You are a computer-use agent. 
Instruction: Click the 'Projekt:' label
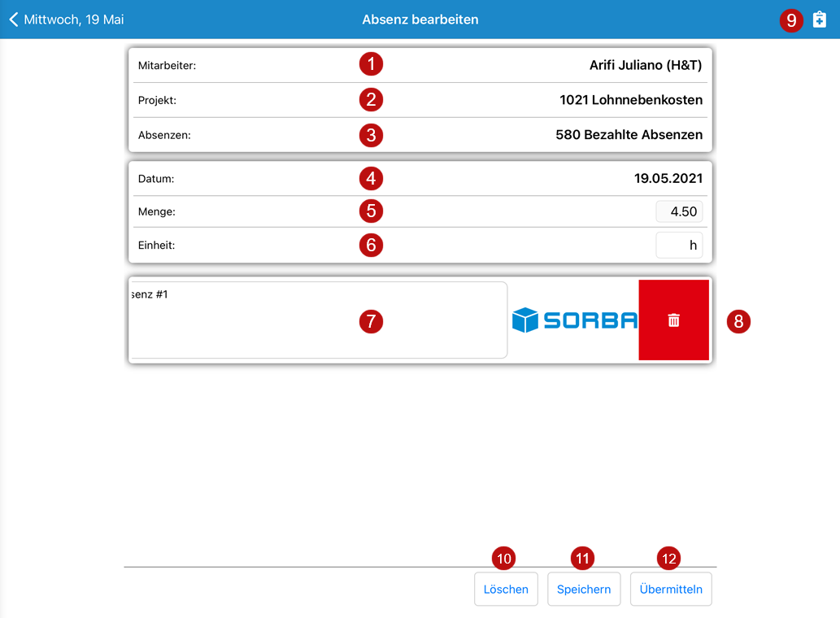pyautogui.click(x=157, y=100)
